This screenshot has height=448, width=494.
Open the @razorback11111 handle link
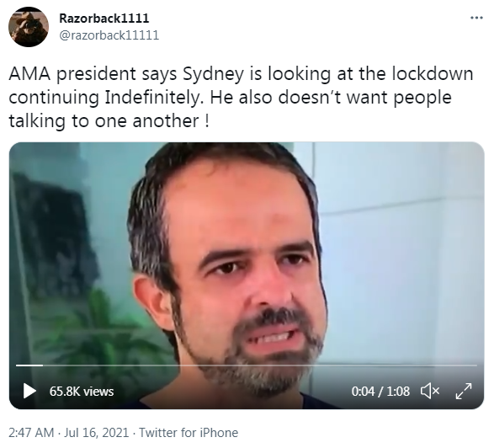click(x=109, y=35)
